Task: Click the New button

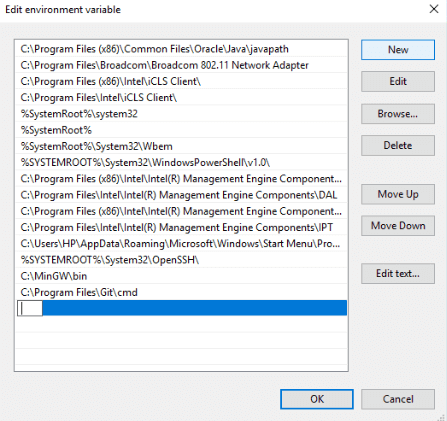Action: (398, 50)
